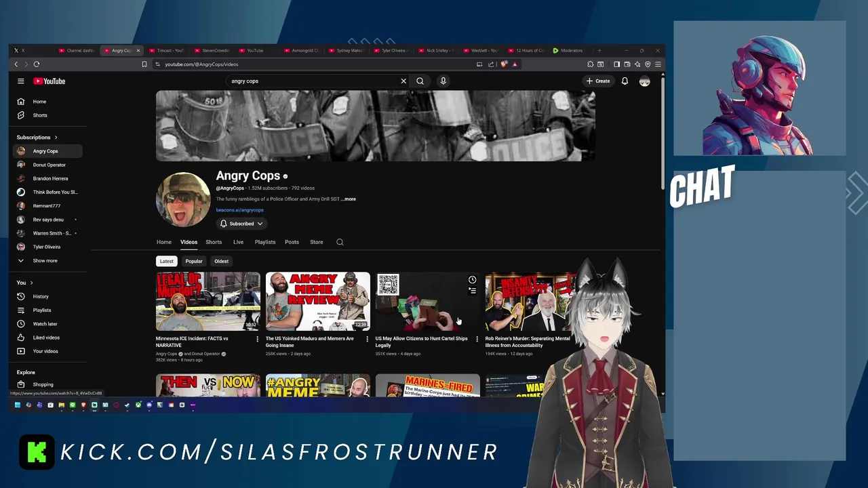Switch to the channel Live tab
Image resolution: width=868 pixels, height=488 pixels.
(x=238, y=242)
